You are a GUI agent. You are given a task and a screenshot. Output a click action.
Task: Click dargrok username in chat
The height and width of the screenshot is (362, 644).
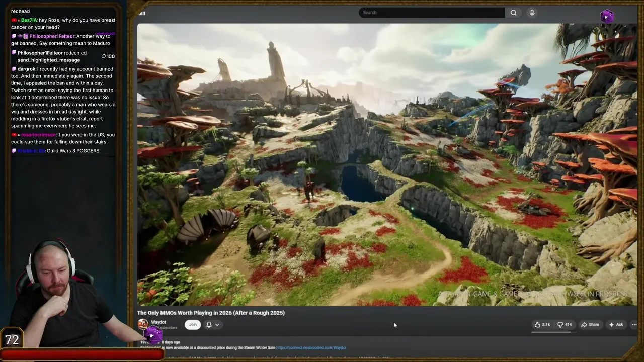pyautogui.click(x=26, y=69)
